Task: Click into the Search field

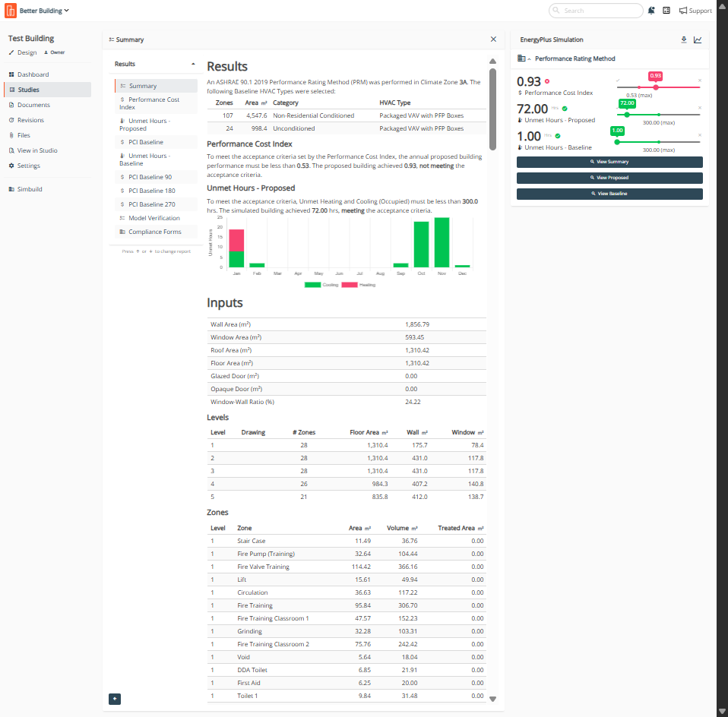Action: 596,11
